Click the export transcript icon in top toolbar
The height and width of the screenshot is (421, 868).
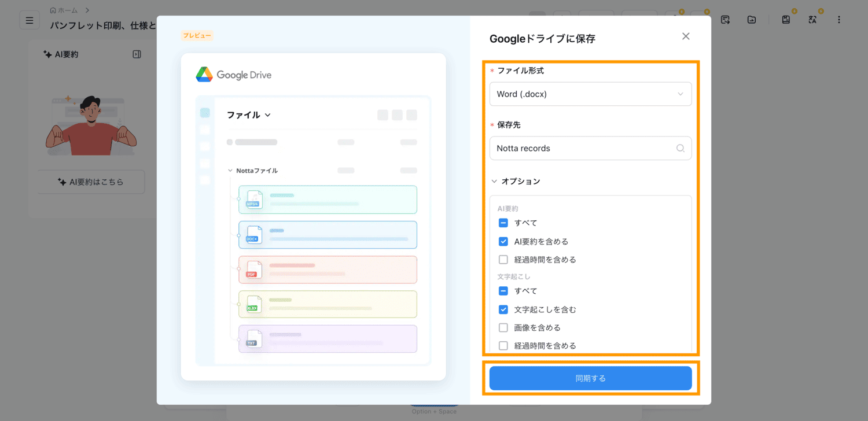(725, 20)
